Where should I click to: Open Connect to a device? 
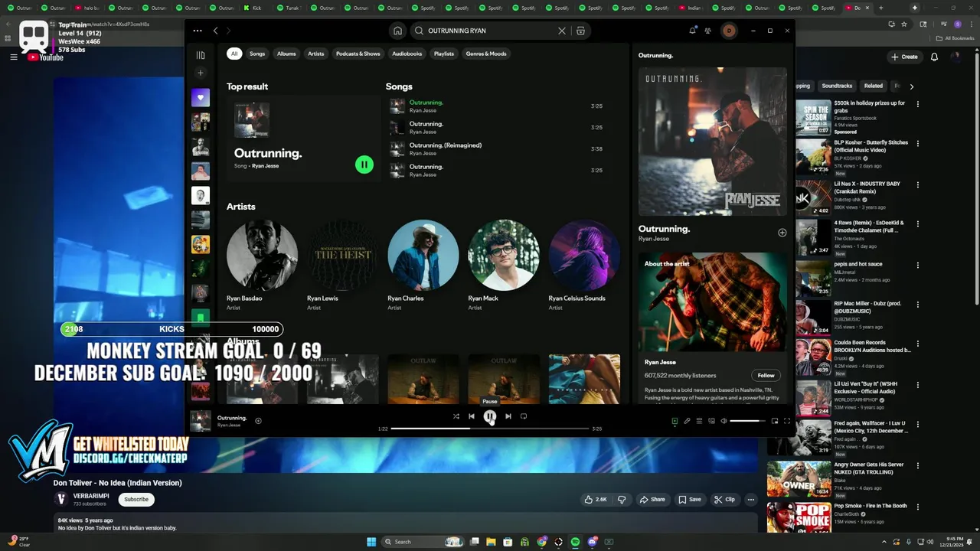(711, 421)
